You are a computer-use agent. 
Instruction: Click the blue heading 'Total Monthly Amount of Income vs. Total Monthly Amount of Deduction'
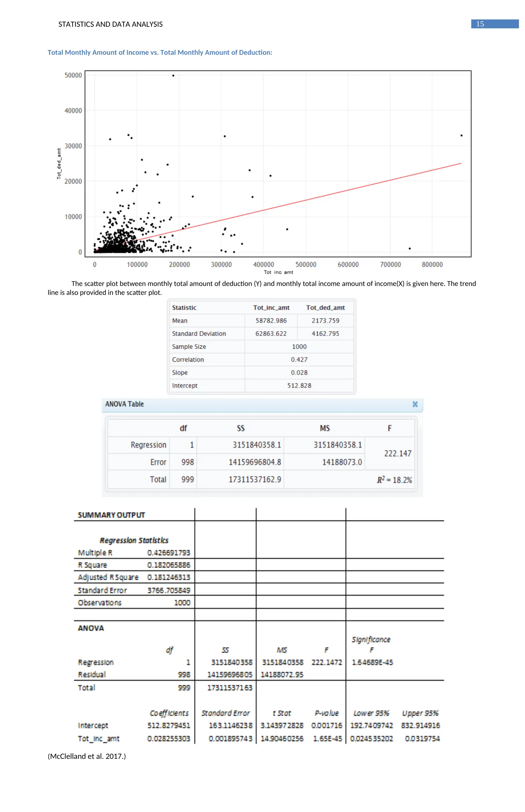[160, 52]
